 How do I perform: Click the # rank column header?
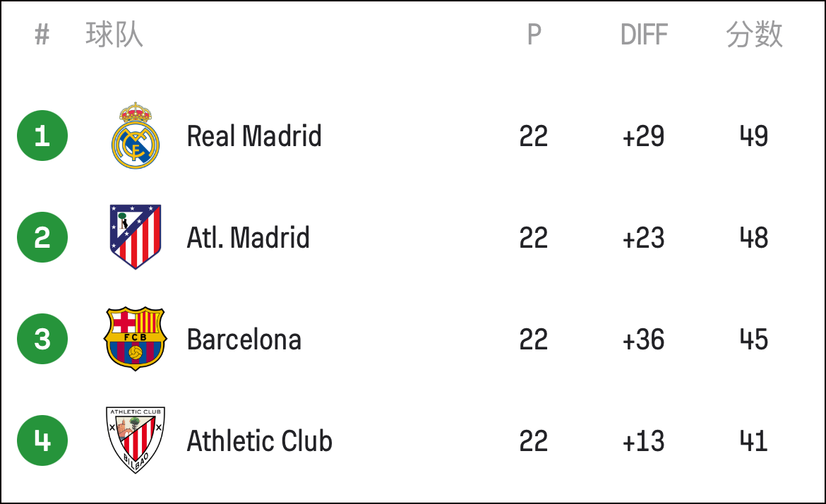pos(42,35)
